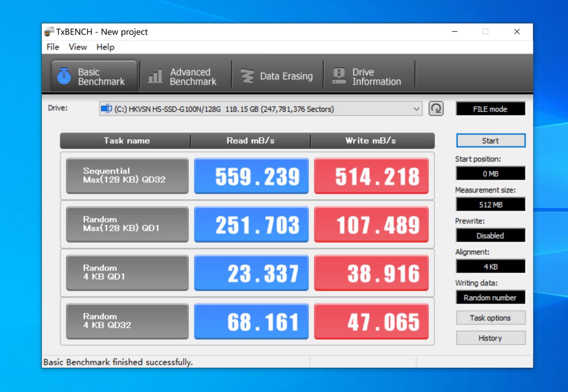Click the TxBENCH app icon in title bar
568x392 pixels.
[x=50, y=32]
